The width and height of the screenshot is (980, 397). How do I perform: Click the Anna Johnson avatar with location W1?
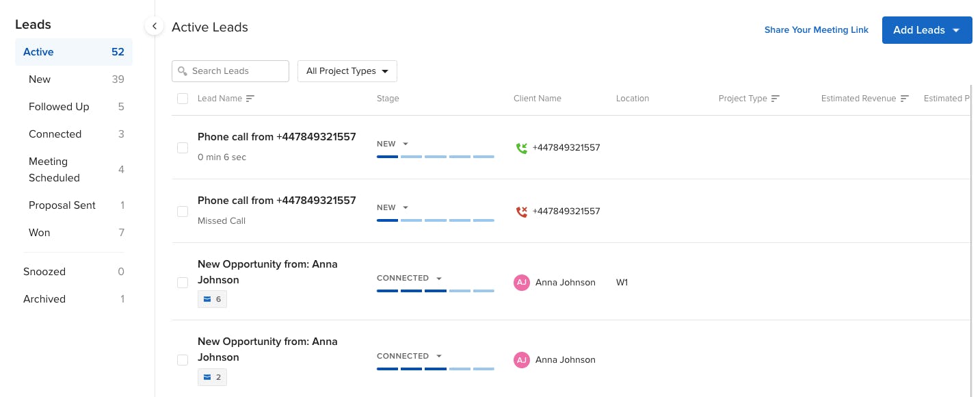(522, 283)
